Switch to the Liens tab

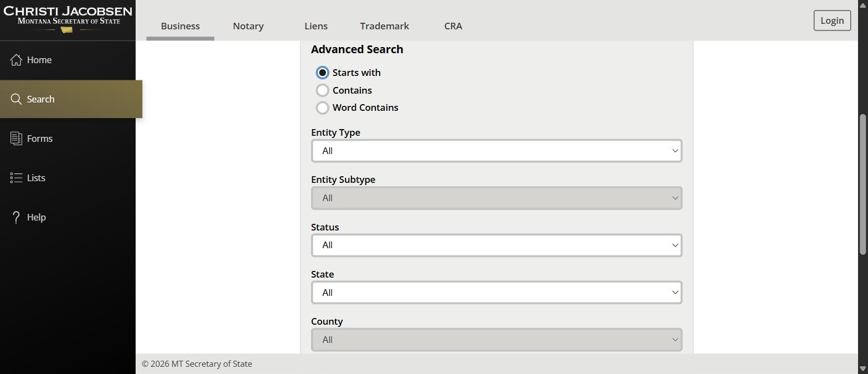316,26
